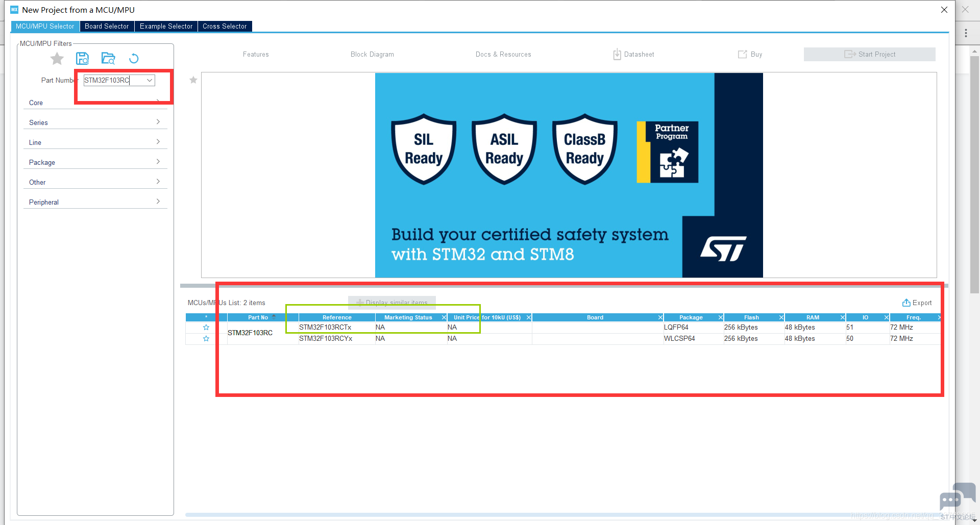Click the background window vertical scrollbar
The image size is (980, 525).
(974, 173)
